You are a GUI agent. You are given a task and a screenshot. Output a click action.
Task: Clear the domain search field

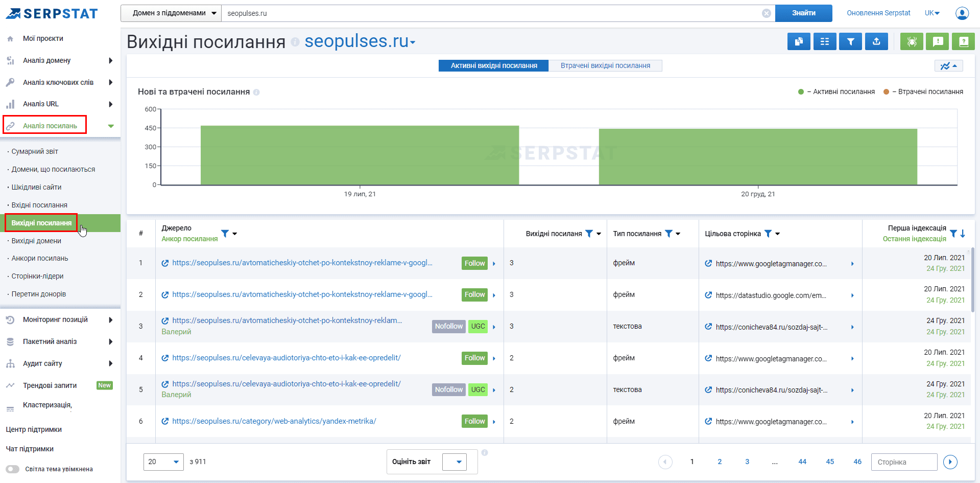pos(767,13)
